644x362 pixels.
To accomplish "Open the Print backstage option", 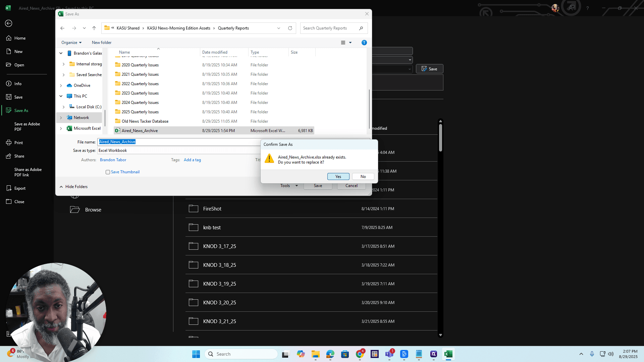I will pos(18,143).
